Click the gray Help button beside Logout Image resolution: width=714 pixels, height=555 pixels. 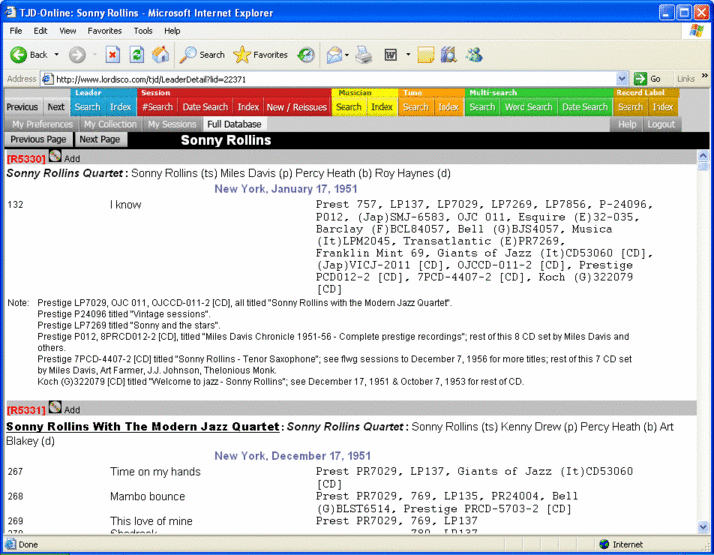click(627, 124)
